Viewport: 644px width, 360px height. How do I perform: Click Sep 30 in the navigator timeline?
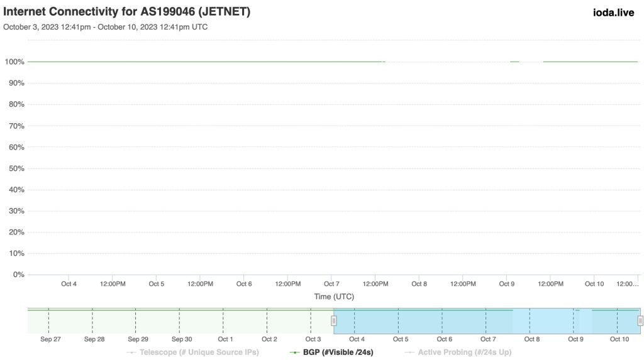click(x=182, y=339)
